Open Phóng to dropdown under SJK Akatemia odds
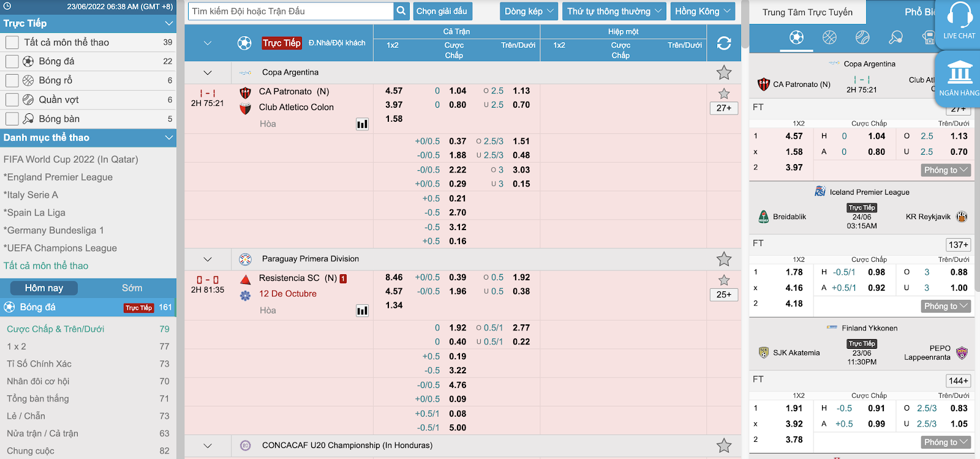This screenshot has height=459, width=980. pyautogui.click(x=946, y=442)
